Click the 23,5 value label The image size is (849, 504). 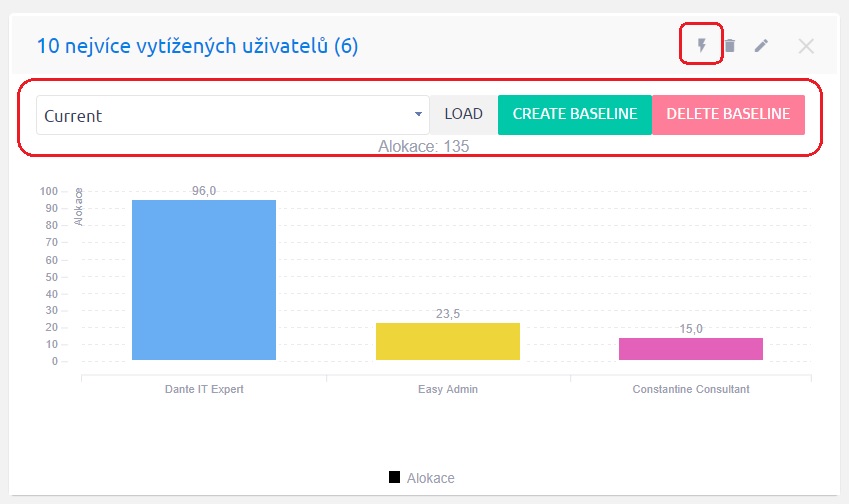pyautogui.click(x=448, y=314)
